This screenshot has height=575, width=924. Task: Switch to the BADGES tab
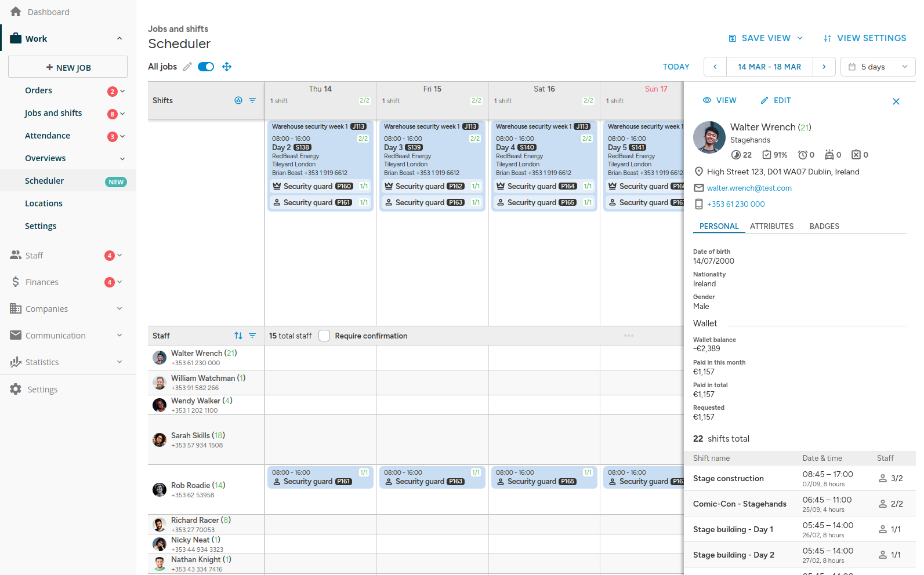pos(824,226)
